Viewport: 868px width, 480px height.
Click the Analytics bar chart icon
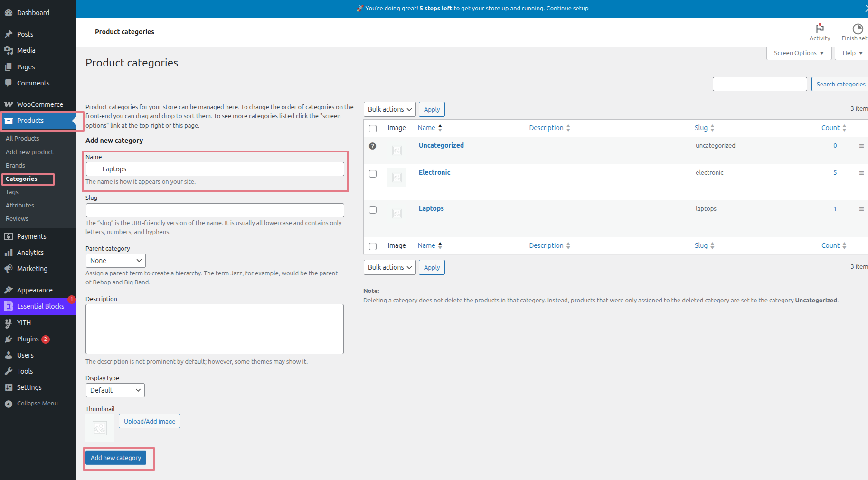pyautogui.click(x=9, y=253)
